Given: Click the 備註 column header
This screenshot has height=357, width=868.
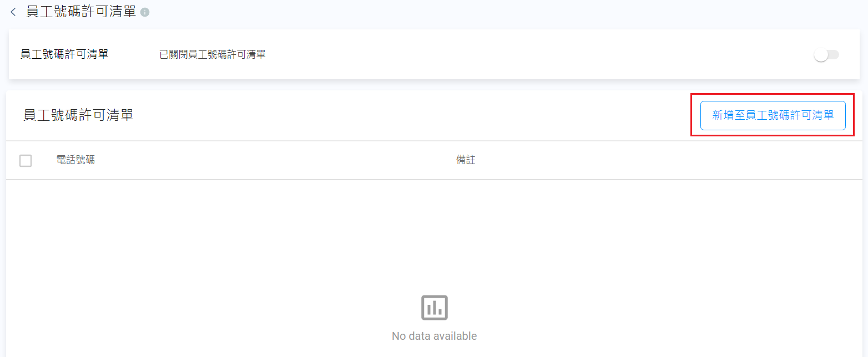Looking at the screenshot, I should click(466, 160).
